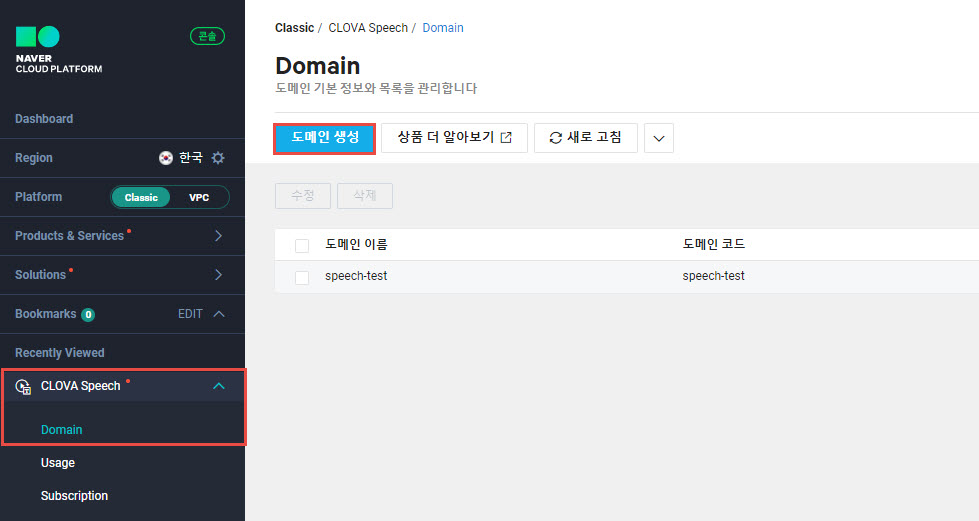Collapse the CLOVA Speech menu chevron
The width and height of the screenshot is (979, 521).
pos(219,386)
